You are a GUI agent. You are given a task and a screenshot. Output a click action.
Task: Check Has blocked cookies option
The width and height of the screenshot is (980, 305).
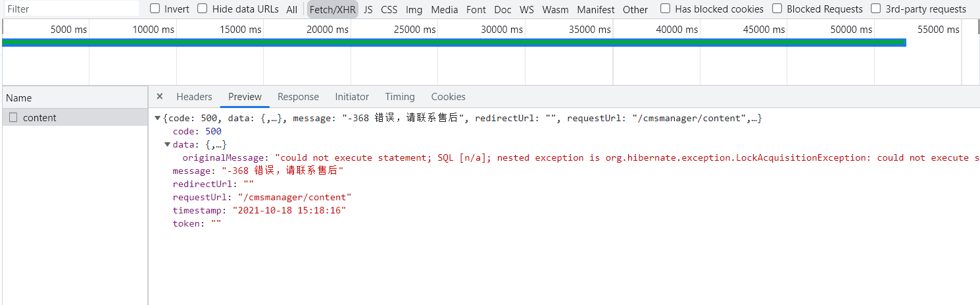(666, 9)
